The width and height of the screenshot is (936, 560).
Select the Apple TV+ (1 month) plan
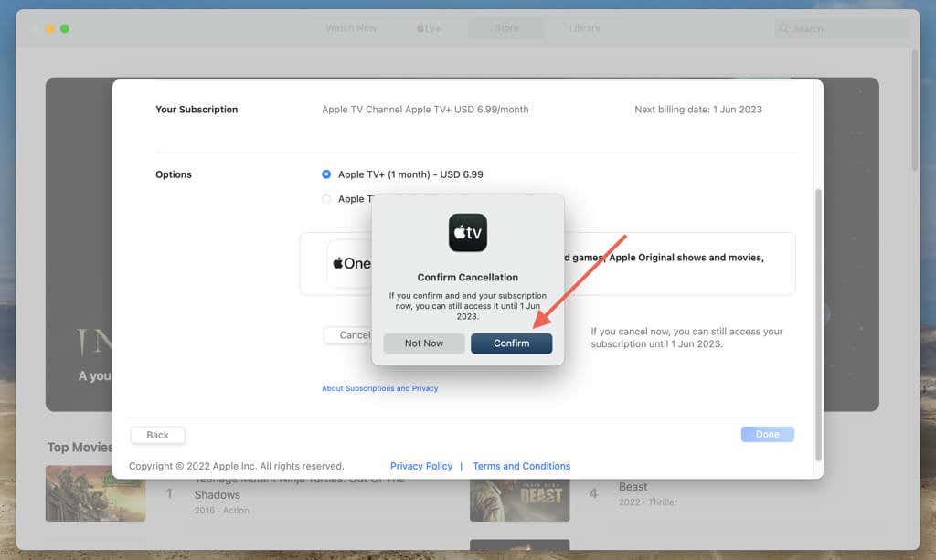coord(326,174)
